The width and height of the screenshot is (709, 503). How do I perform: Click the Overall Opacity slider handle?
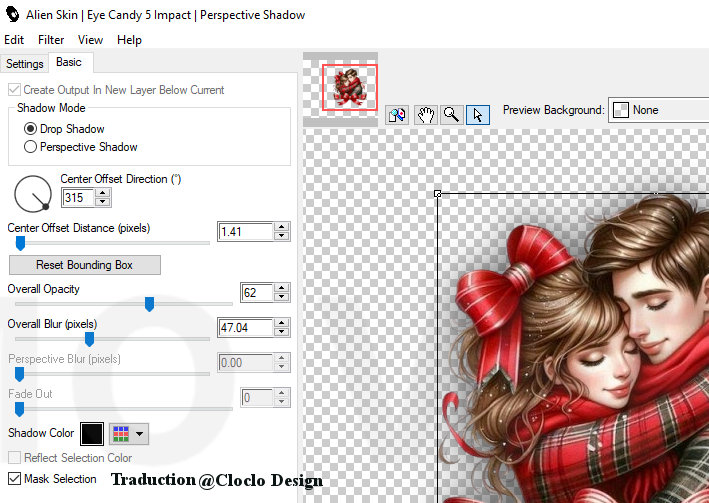(149, 304)
